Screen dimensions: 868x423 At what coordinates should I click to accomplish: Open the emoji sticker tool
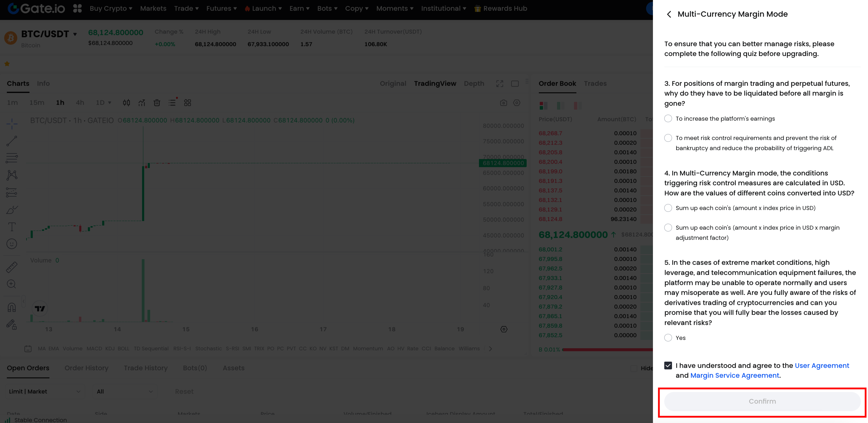coord(12,244)
